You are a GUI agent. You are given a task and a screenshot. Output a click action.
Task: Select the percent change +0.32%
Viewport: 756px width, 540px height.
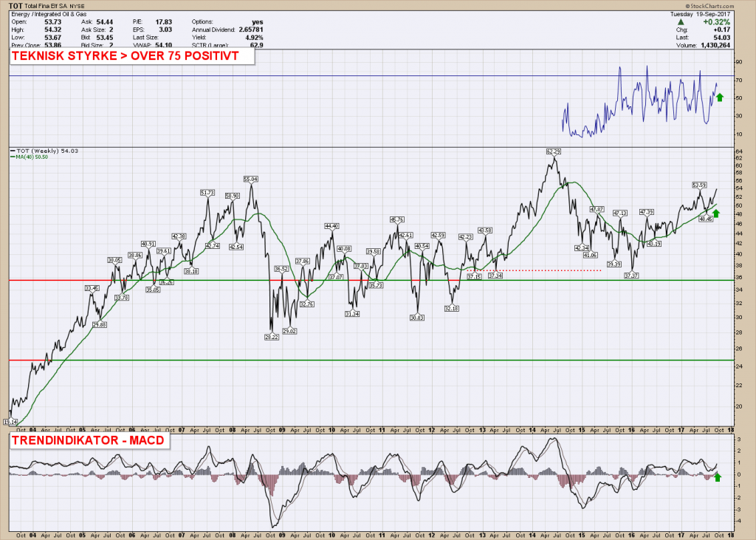click(716, 22)
